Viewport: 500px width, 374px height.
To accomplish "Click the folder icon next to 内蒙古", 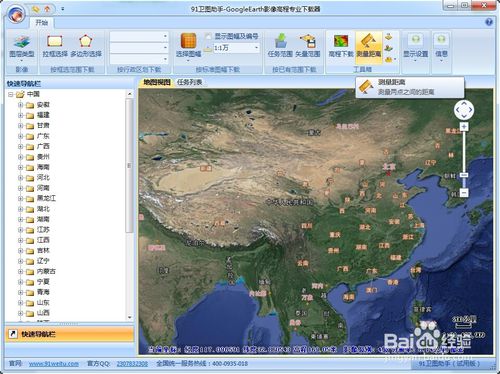I will tap(30, 272).
